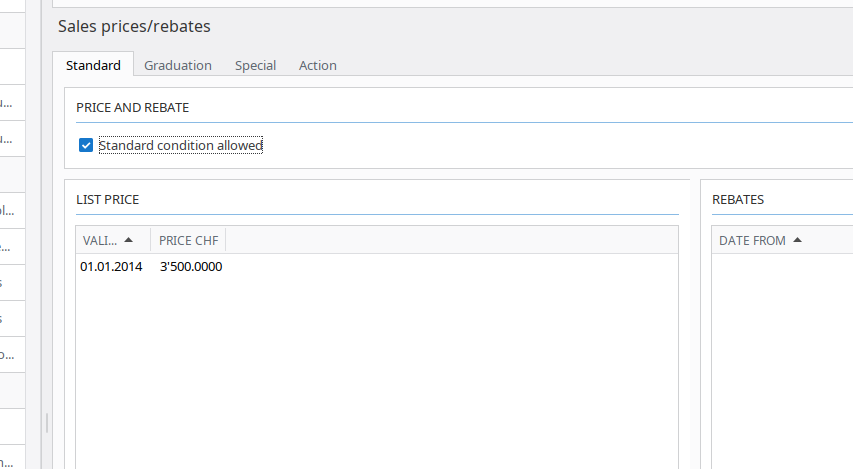The width and height of the screenshot is (853, 469).
Task: Click the DATE FROM column header in Rebates
Action: coord(752,240)
